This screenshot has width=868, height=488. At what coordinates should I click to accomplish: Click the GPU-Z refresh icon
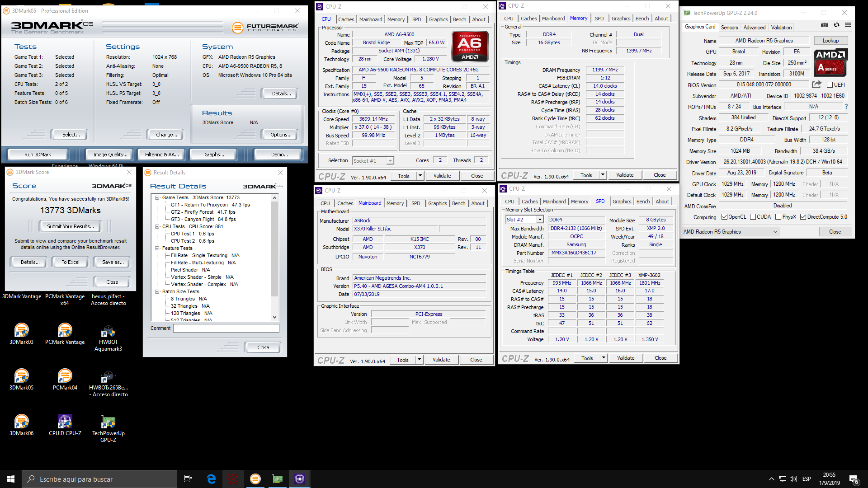[x=836, y=25]
